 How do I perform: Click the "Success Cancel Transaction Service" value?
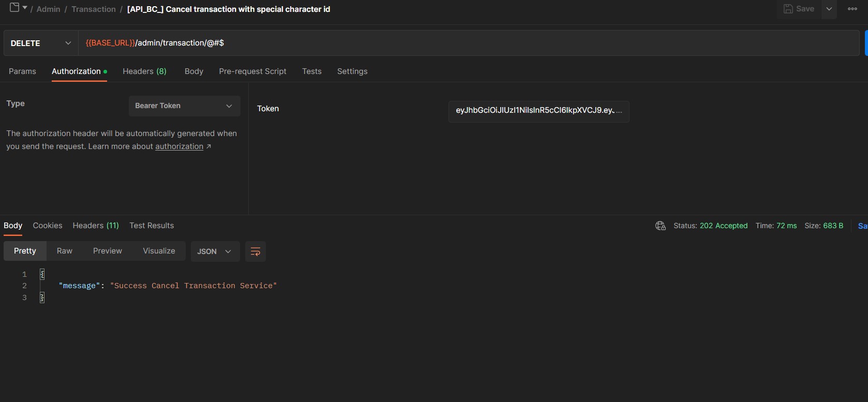click(193, 286)
